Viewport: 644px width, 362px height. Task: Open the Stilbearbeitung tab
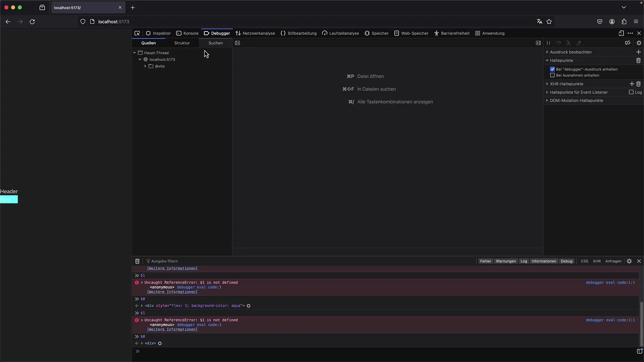[x=299, y=33]
